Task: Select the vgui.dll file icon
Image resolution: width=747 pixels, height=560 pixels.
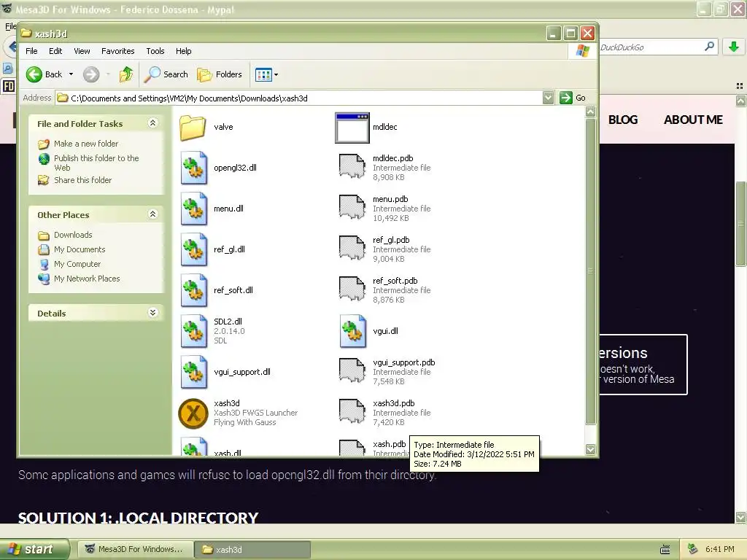Action: click(353, 331)
